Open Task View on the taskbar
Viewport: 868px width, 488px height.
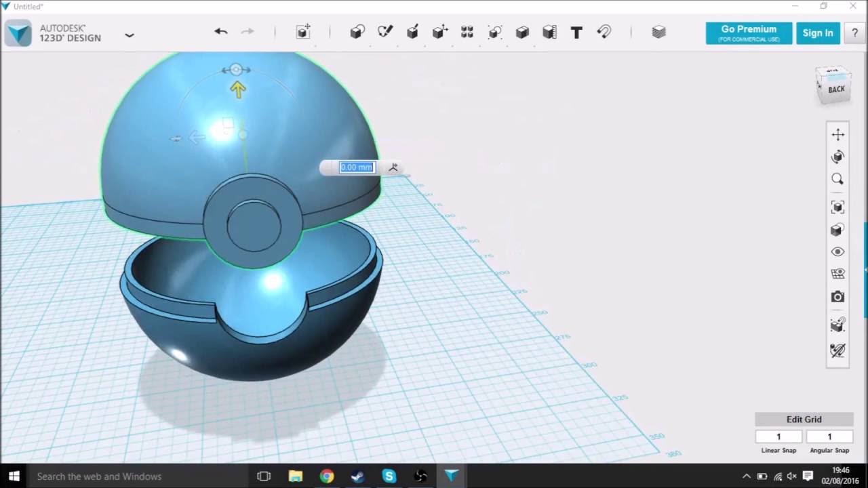pos(264,476)
